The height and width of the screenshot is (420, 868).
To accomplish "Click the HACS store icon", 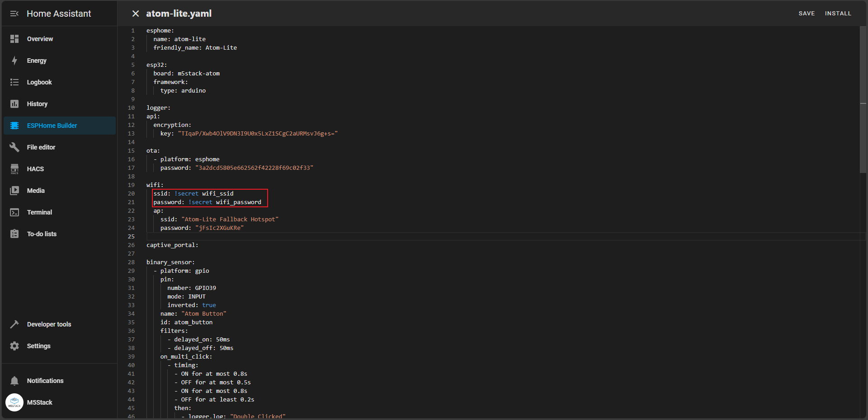I will (x=14, y=169).
